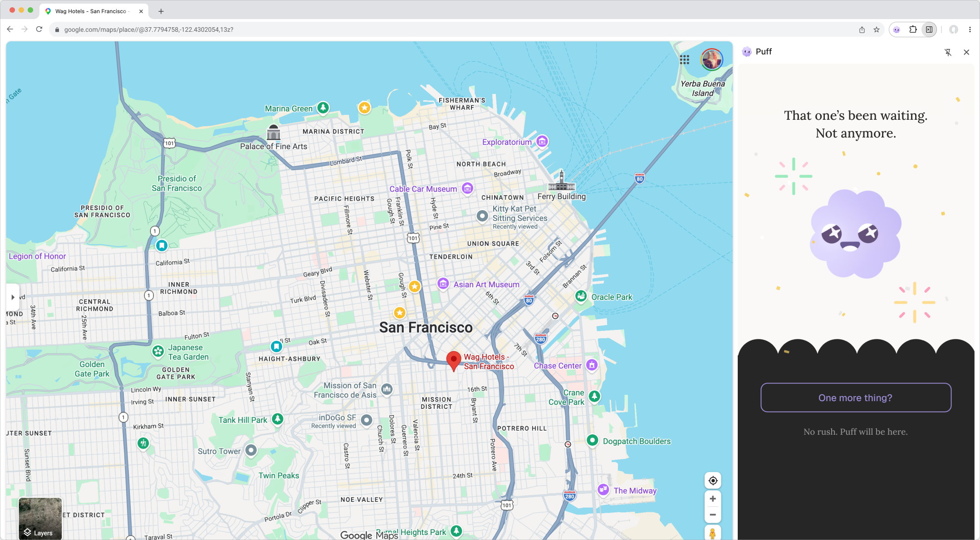Select the Presidio of San Francisco park label
Screen dimensions: 980x540
pyautogui.click(x=177, y=183)
